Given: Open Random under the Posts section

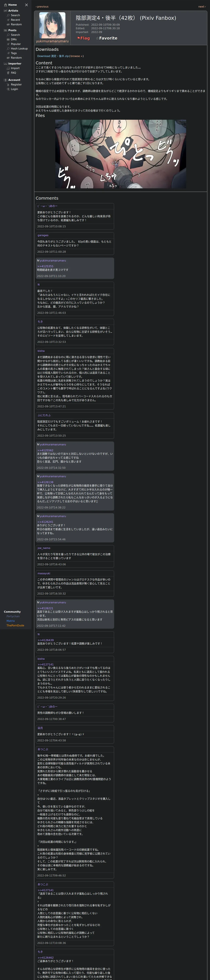Looking at the screenshot, I should 16,58.
